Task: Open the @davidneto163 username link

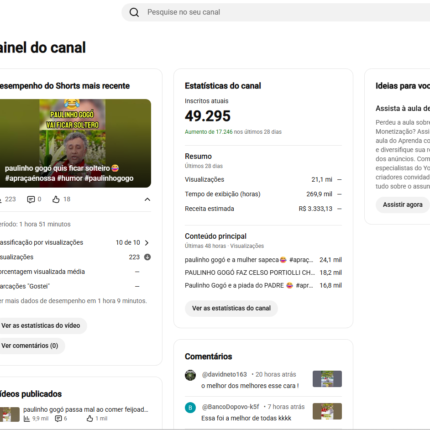Action: tap(224, 374)
